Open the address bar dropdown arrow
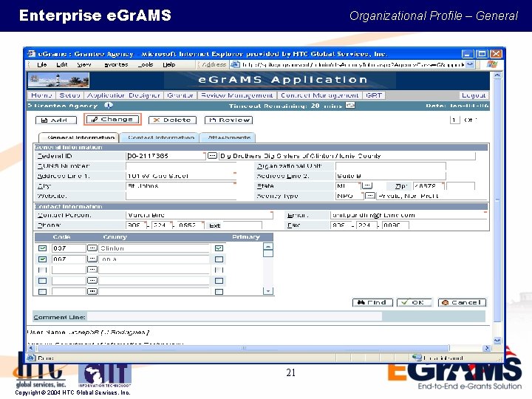Image resolution: width=532 pixels, height=399 pixels. coord(470,64)
